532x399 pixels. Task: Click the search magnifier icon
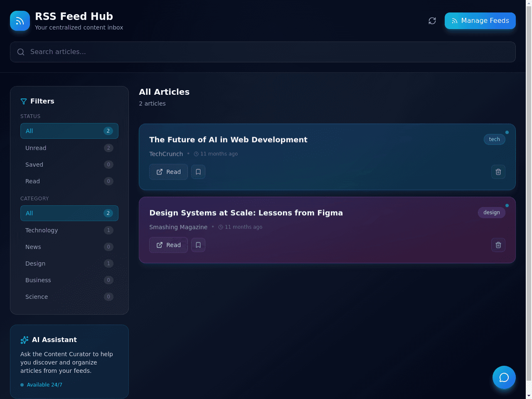coord(21,52)
